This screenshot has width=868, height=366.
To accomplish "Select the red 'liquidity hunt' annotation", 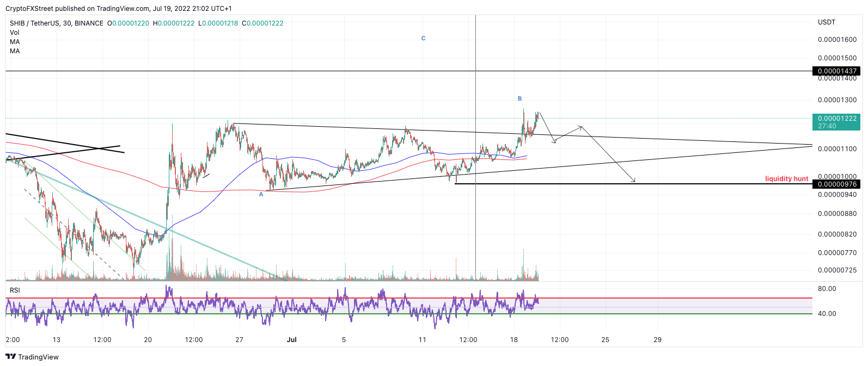I will pos(787,178).
